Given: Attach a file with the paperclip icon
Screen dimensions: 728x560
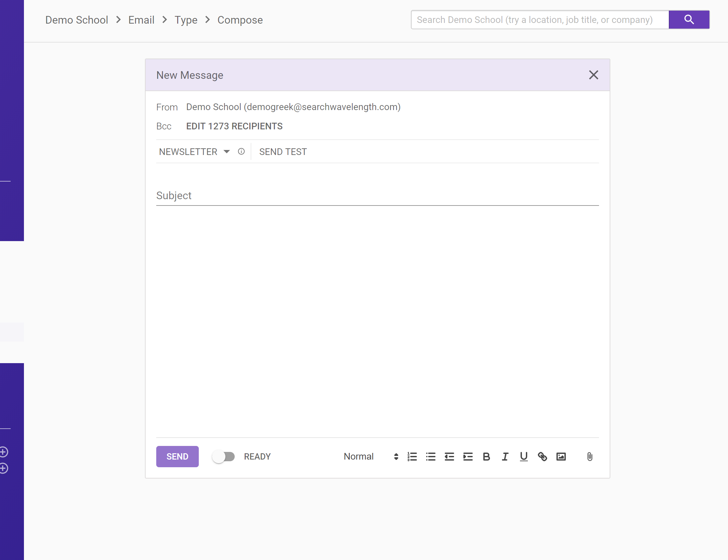Looking at the screenshot, I should coord(590,457).
